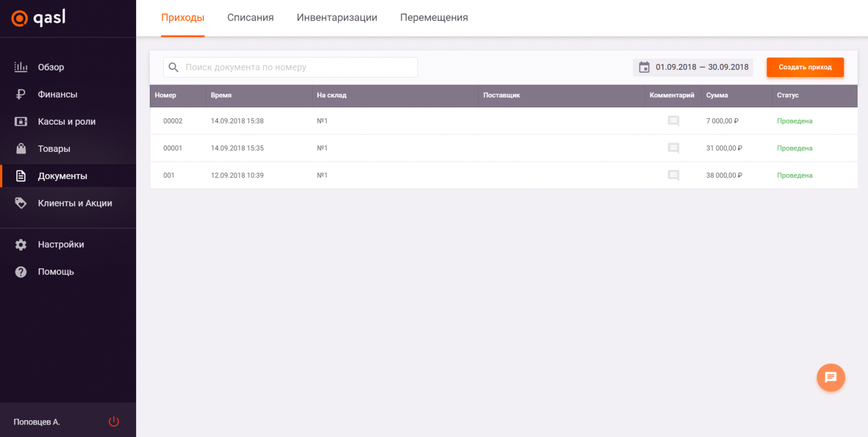
Task: Open the date range picker 01.09.2018 — 30.09.2018
Action: (x=693, y=67)
